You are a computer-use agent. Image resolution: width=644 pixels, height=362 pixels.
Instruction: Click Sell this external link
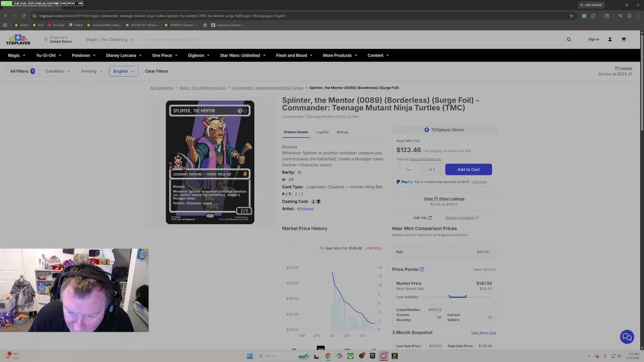423,218
